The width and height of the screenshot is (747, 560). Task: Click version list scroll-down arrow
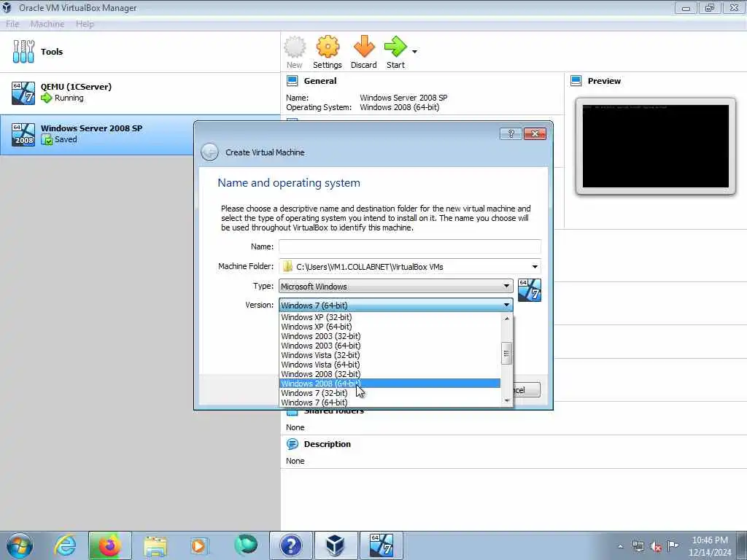click(x=507, y=401)
